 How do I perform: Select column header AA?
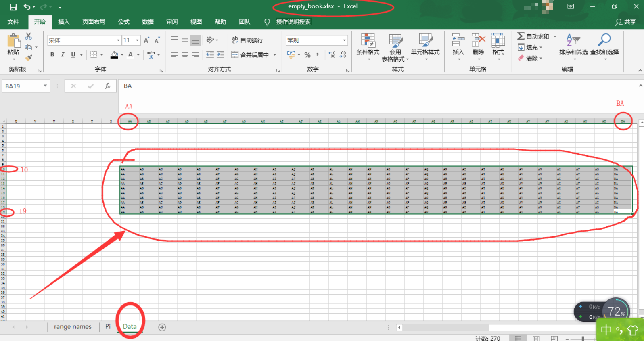130,121
